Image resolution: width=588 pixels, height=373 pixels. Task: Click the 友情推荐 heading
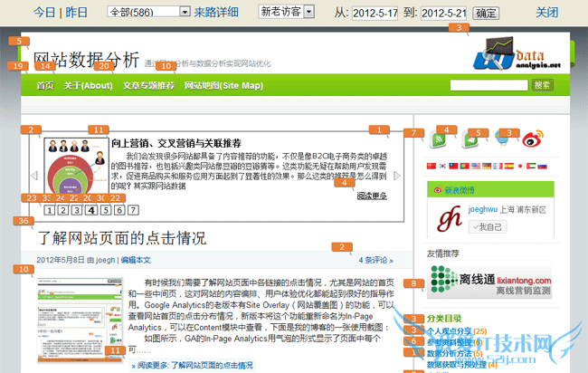[443, 253]
